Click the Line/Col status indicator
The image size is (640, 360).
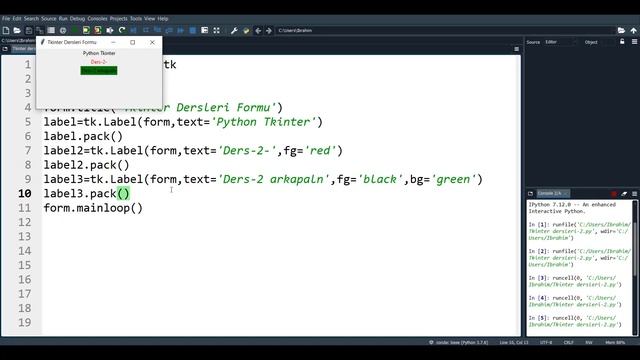[514, 342]
